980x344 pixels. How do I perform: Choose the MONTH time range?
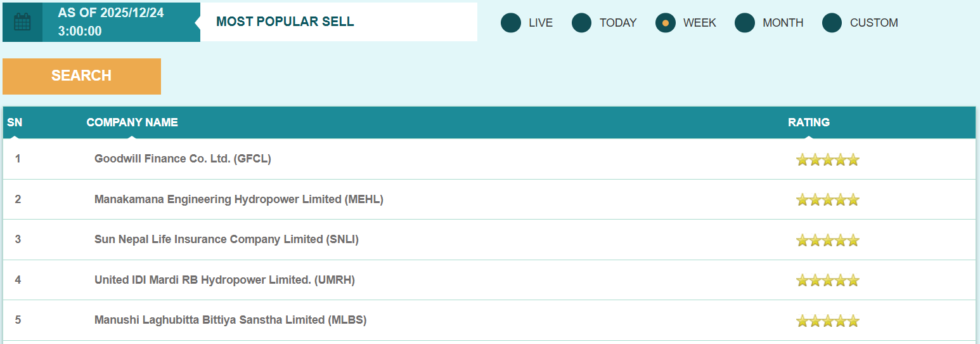pyautogui.click(x=745, y=23)
